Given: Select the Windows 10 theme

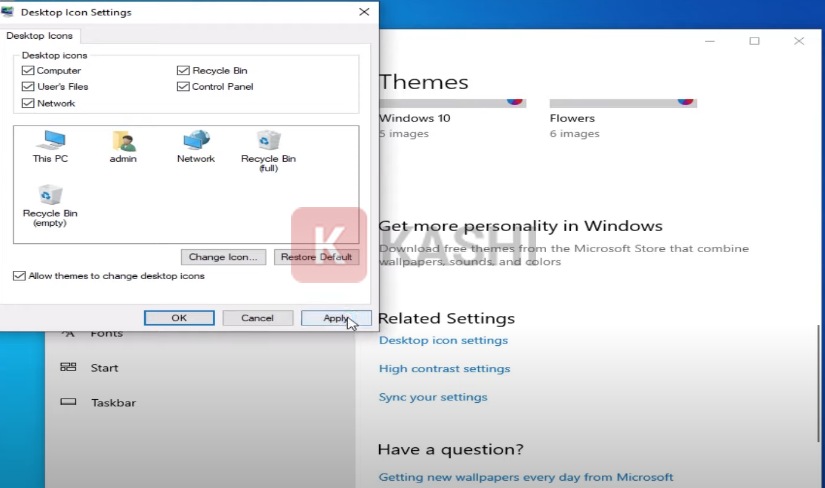Looking at the screenshot, I should (452, 119).
